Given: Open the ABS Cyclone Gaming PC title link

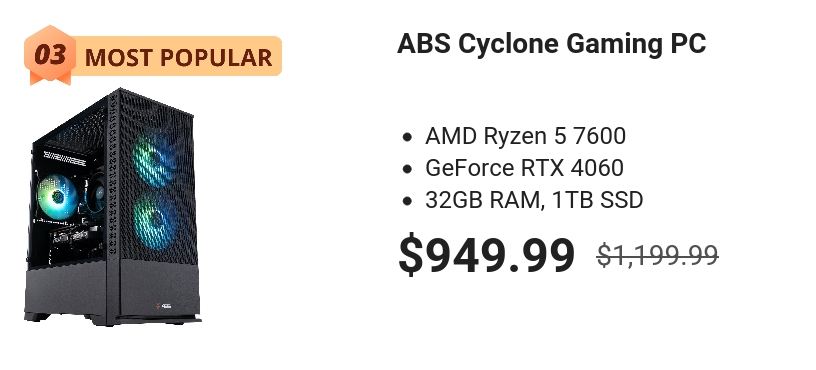Looking at the screenshot, I should pos(551,43).
